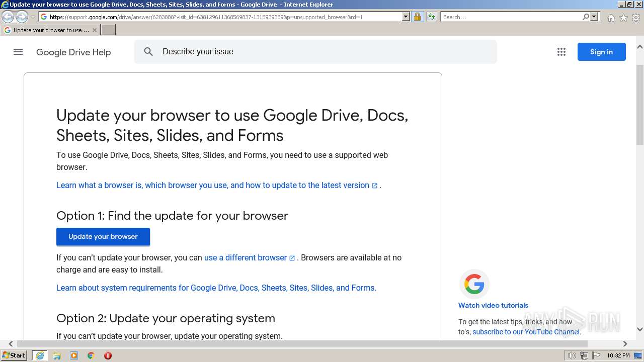Screen dimensions: 644x362
Task: Click the browser Back arrow button
Action: pyautogui.click(x=8, y=17)
